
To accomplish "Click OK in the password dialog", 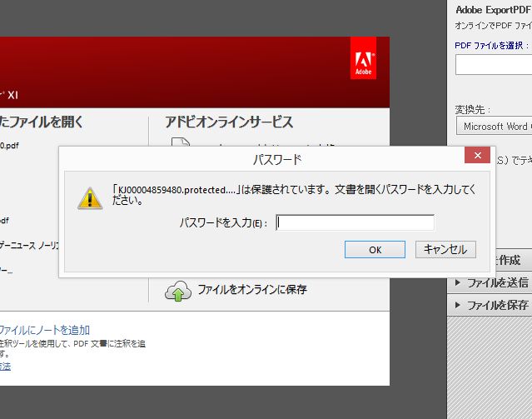I will pos(375,250).
